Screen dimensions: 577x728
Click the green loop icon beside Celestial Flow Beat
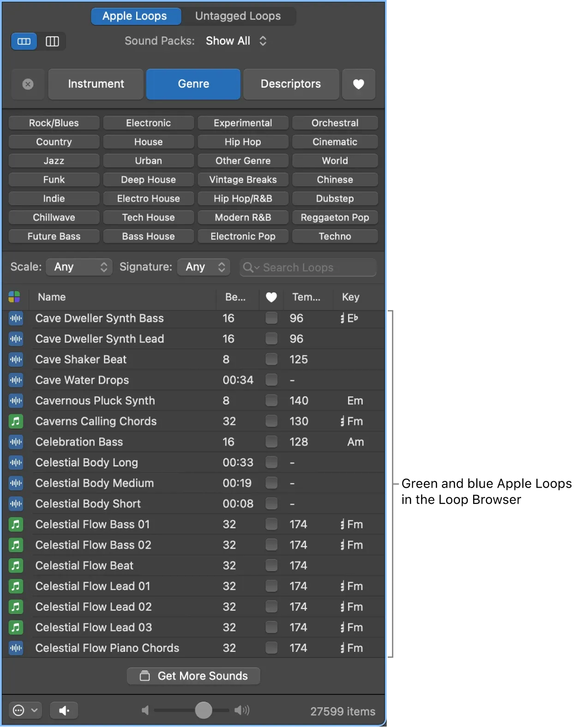(16, 566)
